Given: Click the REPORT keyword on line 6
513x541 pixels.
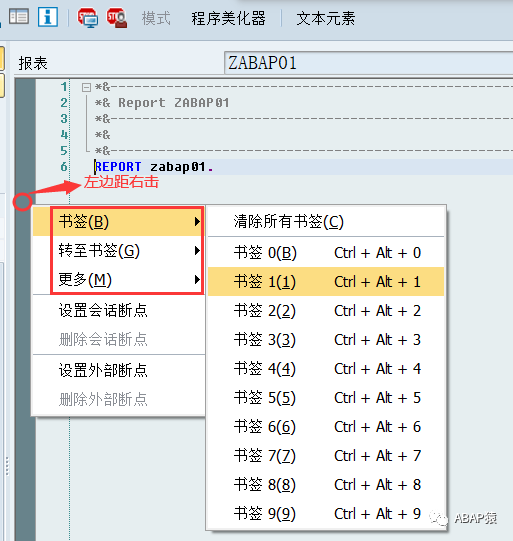Looking at the screenshot, I should point(118,167).
